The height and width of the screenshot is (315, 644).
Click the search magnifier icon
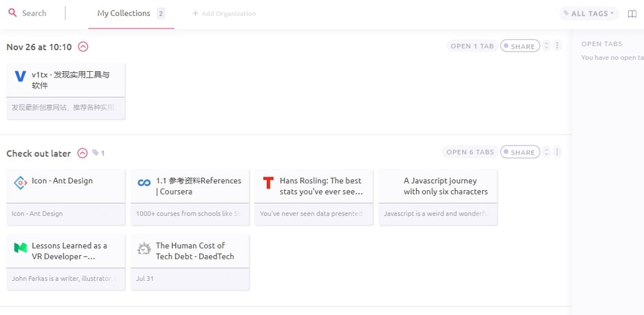click(x=13, y=13)
